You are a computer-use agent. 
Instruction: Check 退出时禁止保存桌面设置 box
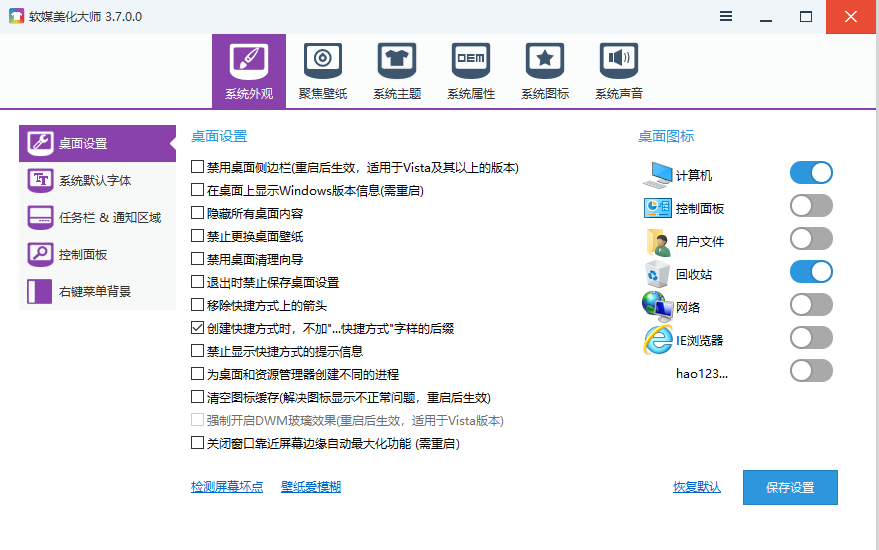click(x=197, y=281)
